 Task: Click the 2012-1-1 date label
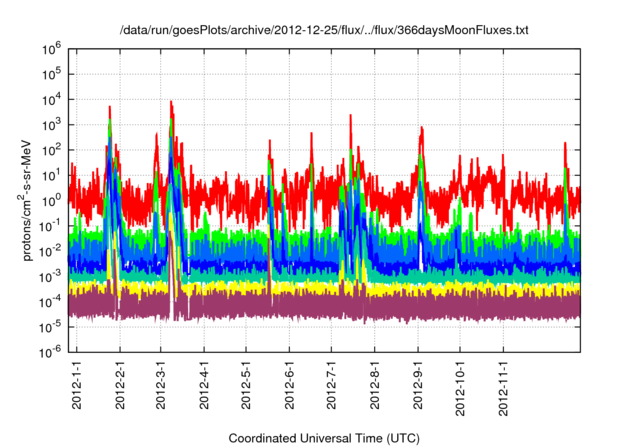coord(77,385)
